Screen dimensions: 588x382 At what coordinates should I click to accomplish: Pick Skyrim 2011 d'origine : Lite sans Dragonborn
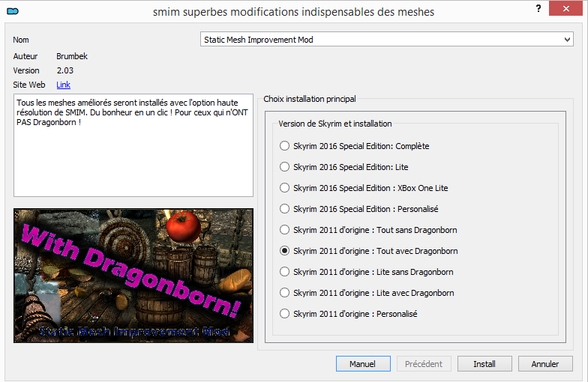pyautogui.click(x=284, y=272)
